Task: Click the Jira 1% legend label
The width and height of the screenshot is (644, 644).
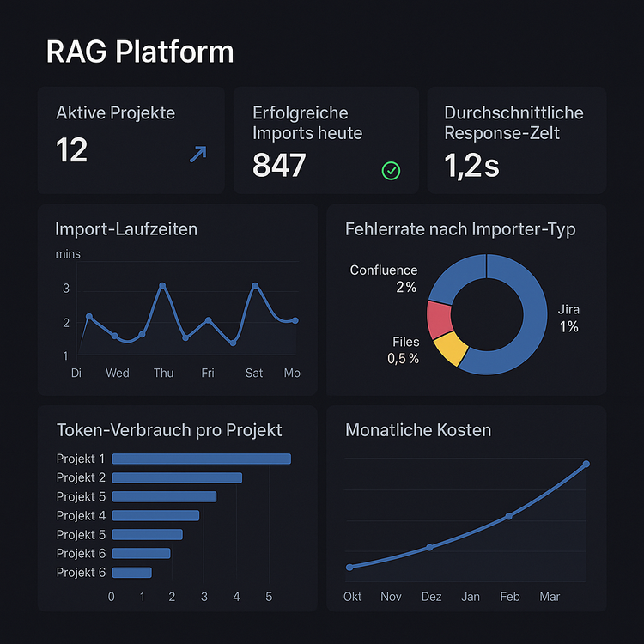Action: (x=568, y=318)
